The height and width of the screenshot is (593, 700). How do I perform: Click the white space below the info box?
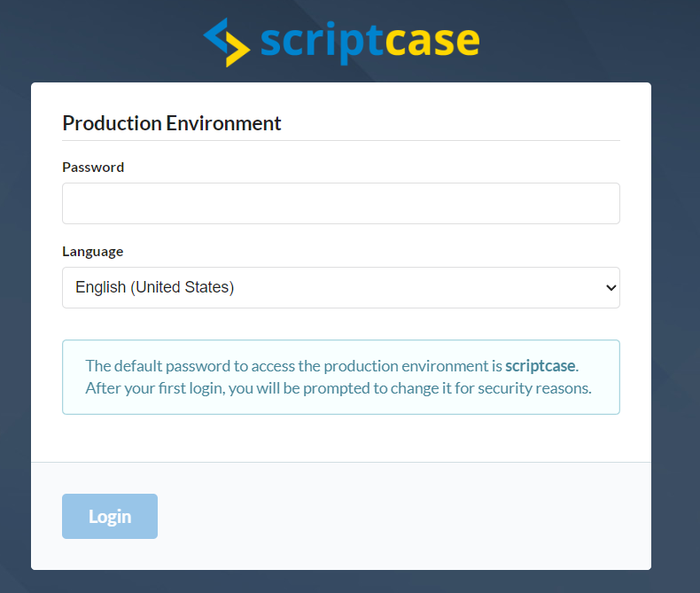tap(341, 438)
